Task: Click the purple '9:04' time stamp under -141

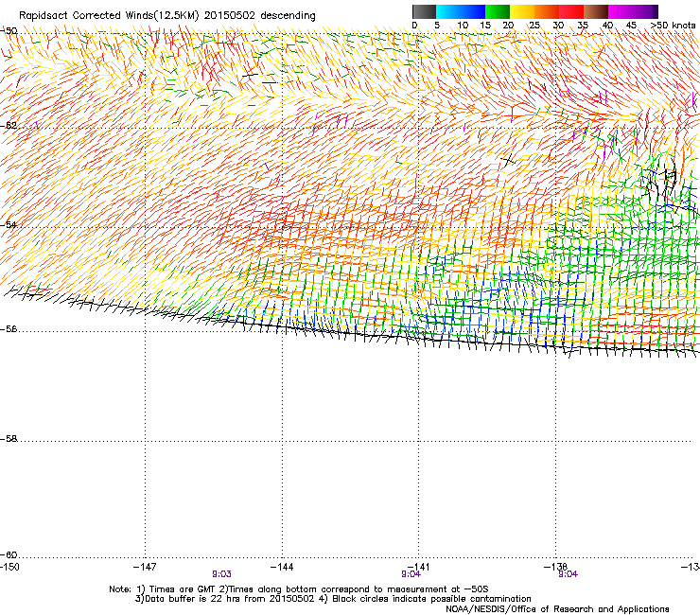Action: pyautogui.click(x=411, y=574)
